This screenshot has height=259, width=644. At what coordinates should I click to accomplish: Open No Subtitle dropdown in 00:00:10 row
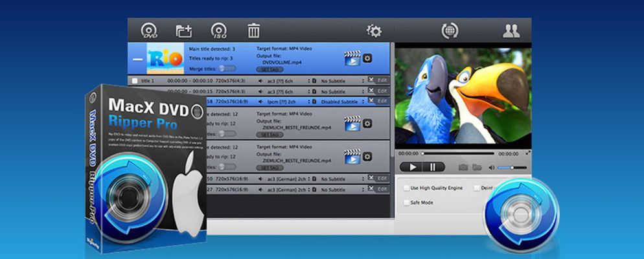point(342,81)
